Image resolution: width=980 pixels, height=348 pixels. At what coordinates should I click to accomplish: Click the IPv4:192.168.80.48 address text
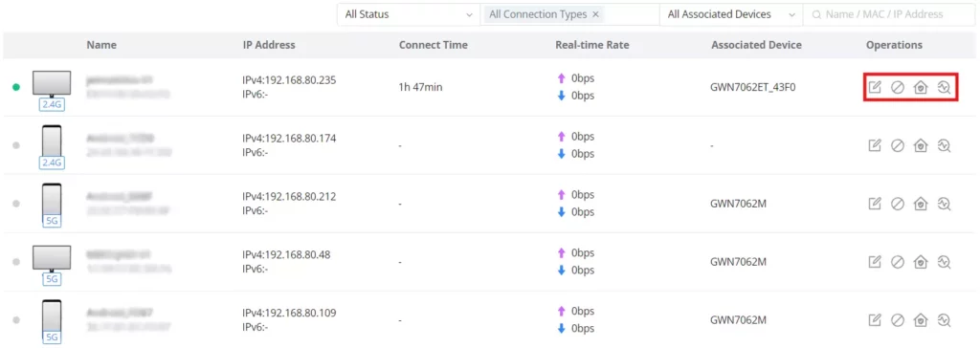pos(287,255)
